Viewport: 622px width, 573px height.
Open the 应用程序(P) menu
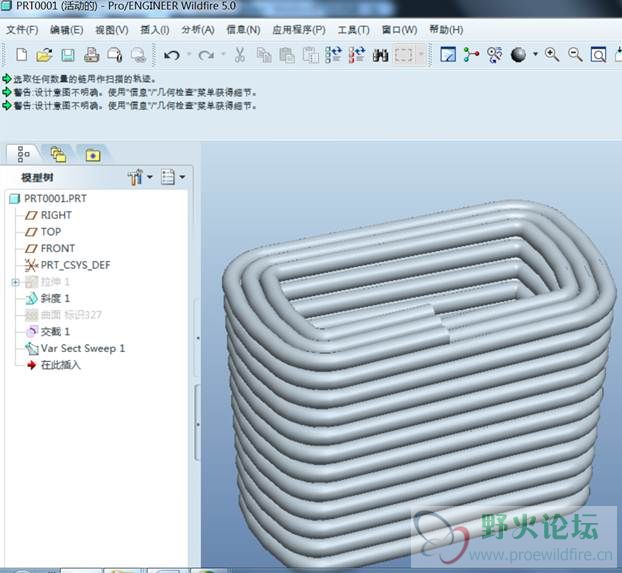299,30
